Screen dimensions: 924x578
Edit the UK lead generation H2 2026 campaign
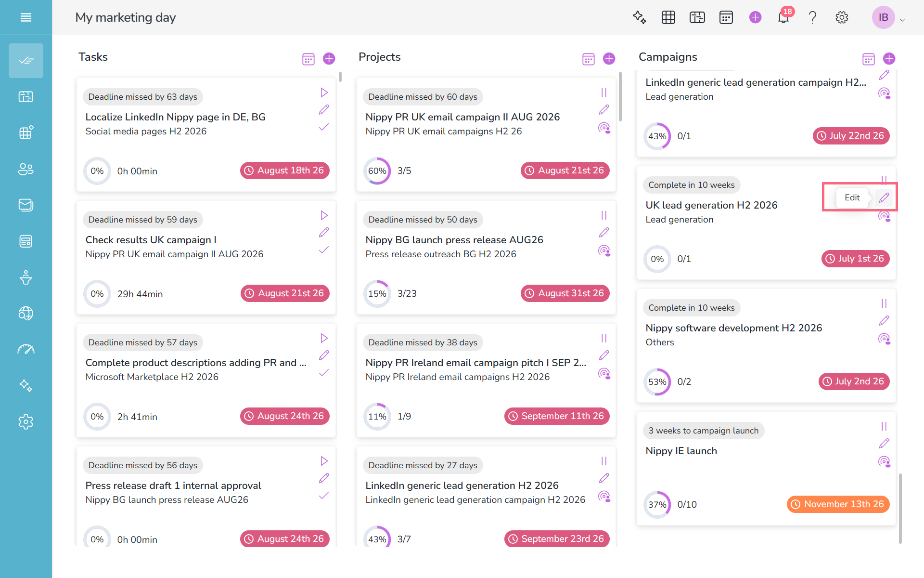click(x=884, y=197)
